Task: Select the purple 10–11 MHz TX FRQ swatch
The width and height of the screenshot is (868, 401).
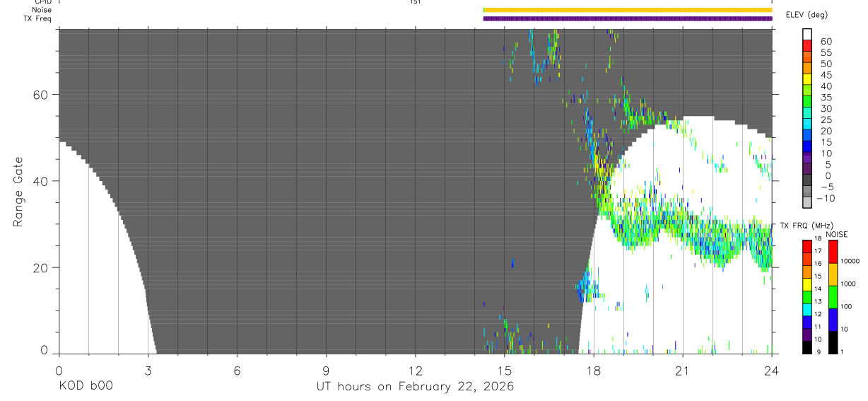Action: click(x=807, y=335)
